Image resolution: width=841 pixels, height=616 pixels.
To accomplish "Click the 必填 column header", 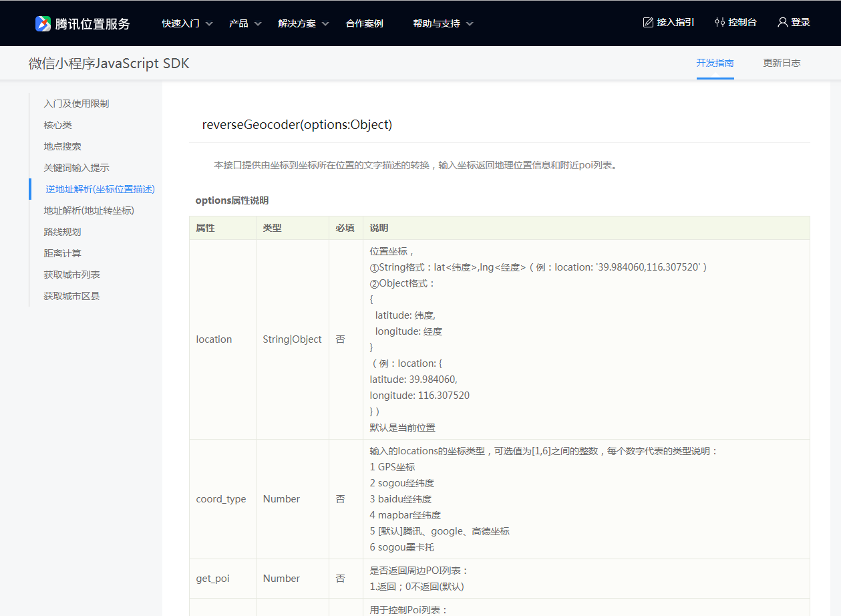I will [x=345, y=228].
